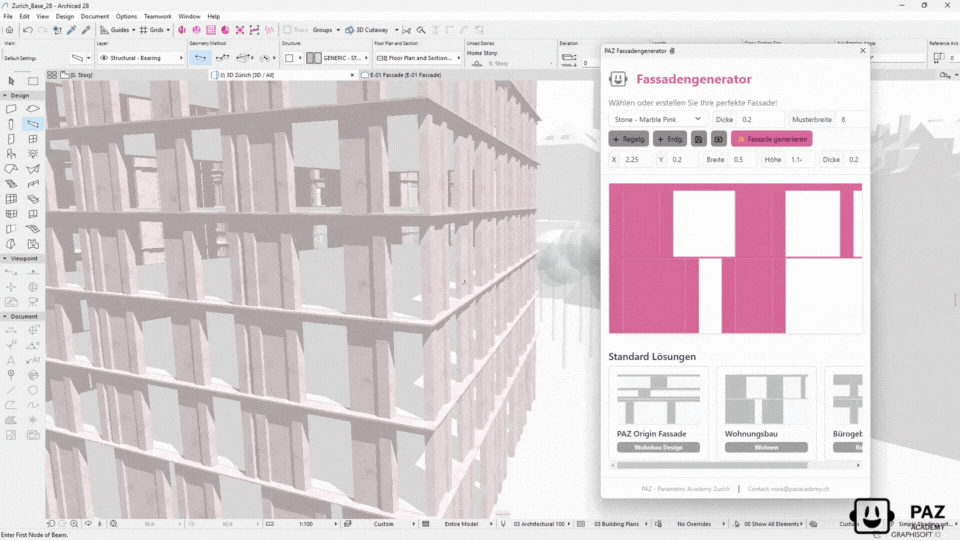Toggle the Trace option in the toolbar
The width and height of the screenshot is (960, 540).
(x=296, y=29)
